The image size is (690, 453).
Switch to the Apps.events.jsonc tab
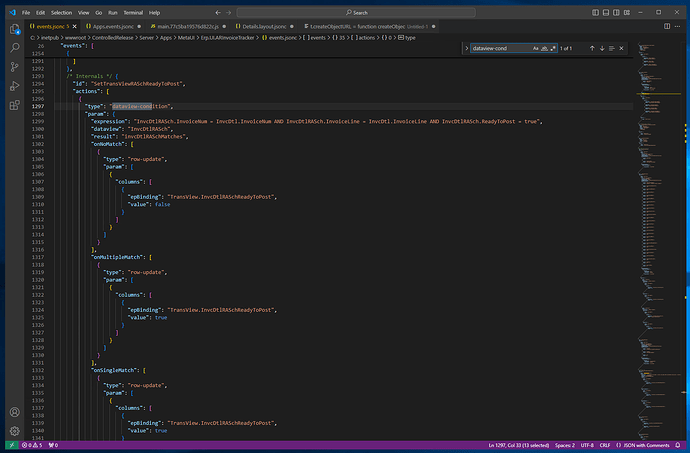pyautogui.click(x=113, y=26)
